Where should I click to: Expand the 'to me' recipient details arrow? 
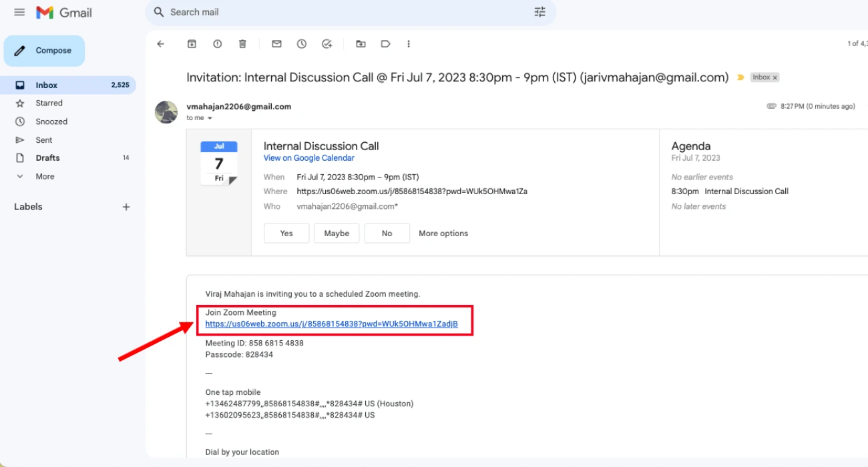pyautogui.click(x=210, y=118)
